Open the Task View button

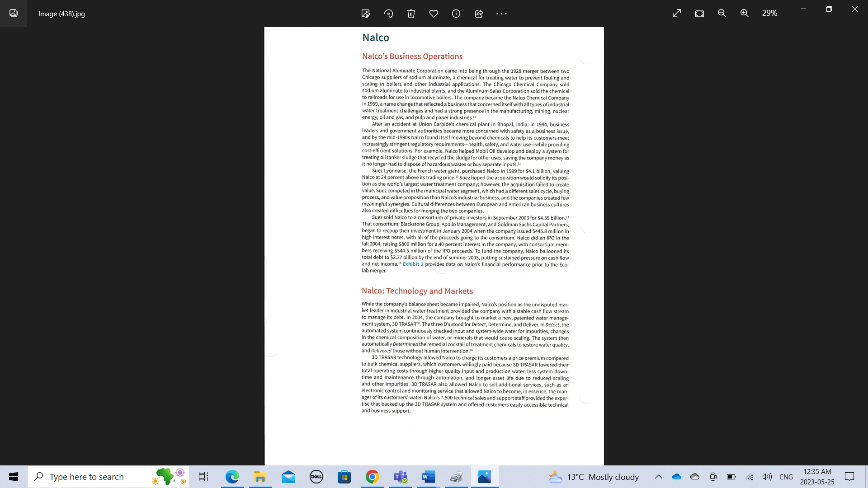pyautogui.click(x=203, y=477)
